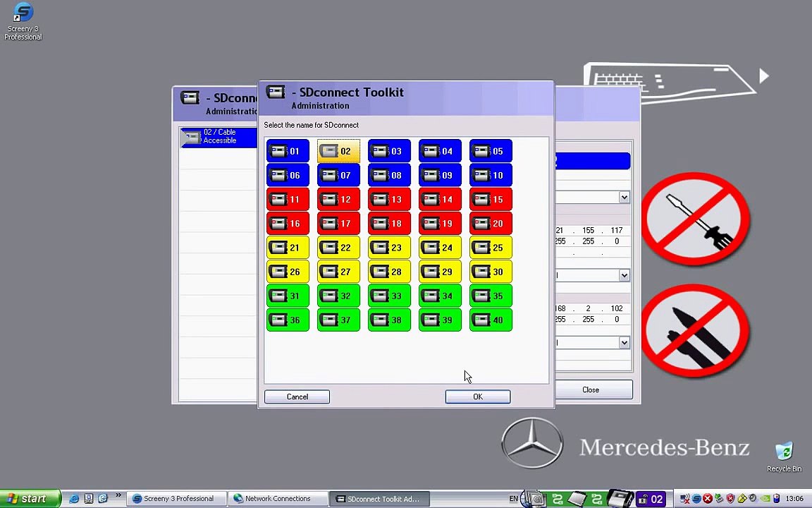This screenshot has height=508, width=812.
Task: Switch to SDconnect Toolkit taskbar item
Action: 379,499
